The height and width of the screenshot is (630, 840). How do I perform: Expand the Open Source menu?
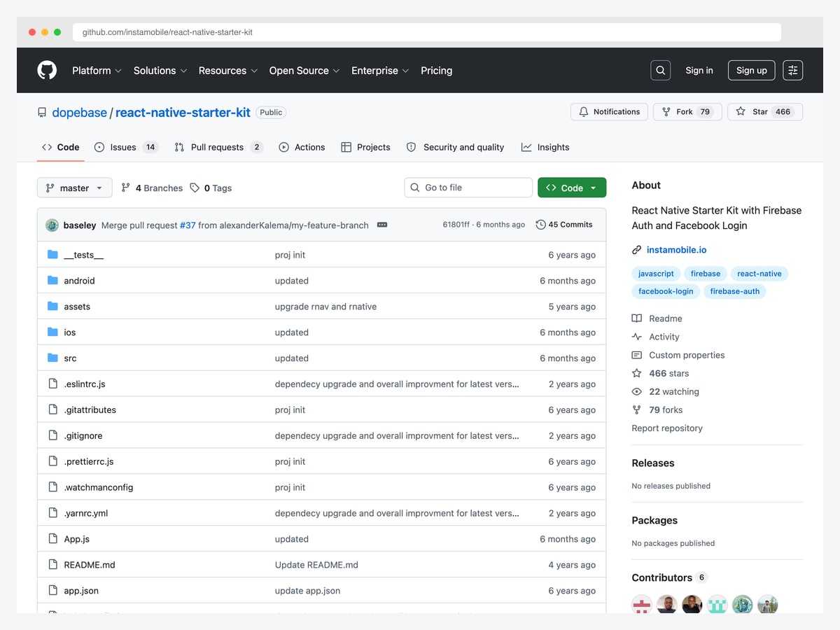(304, 71)
